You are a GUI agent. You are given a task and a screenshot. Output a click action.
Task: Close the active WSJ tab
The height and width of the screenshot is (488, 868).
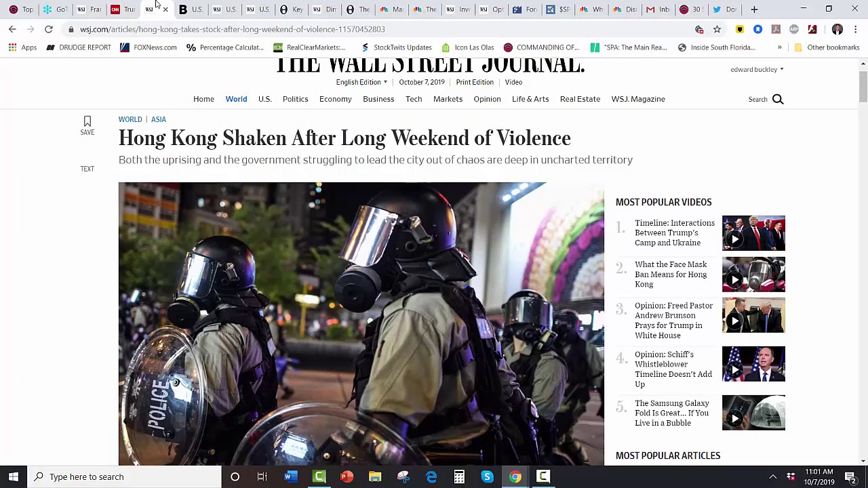pyautogui.click(x=165, y=9)
